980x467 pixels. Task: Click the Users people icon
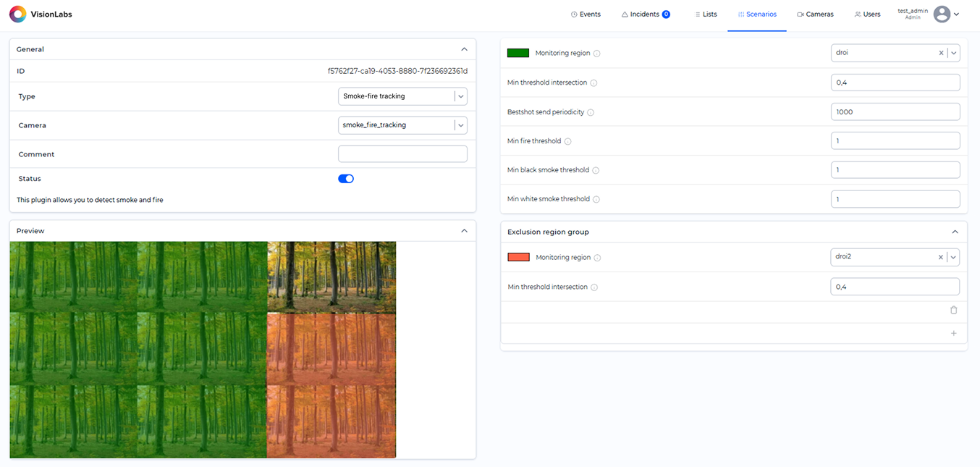pos(857,14)
